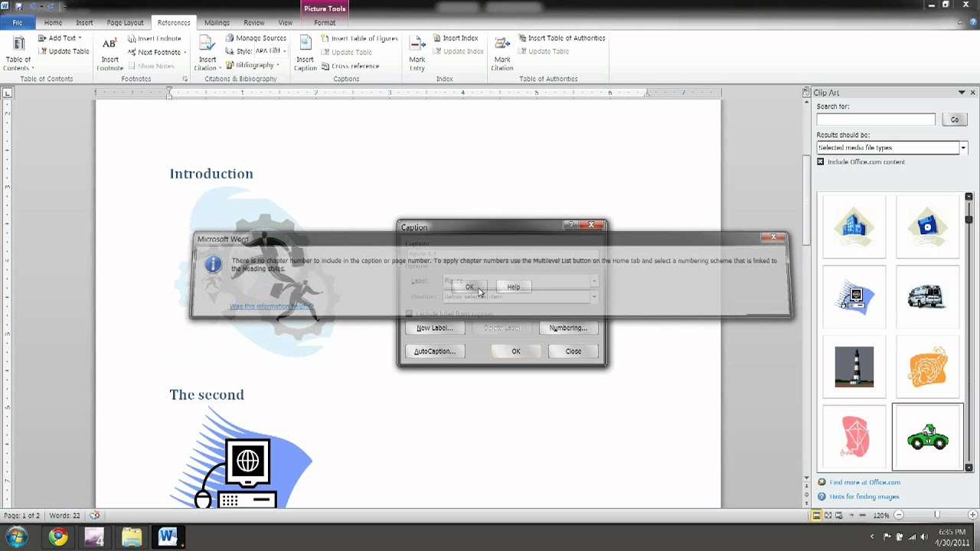
Task: Click the Next Footnote command
Action: (157, 52)
